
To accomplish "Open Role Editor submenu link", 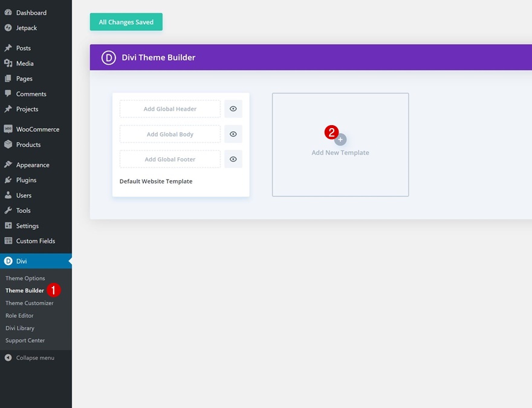I will pyautogui.click(x=19, y=316).
